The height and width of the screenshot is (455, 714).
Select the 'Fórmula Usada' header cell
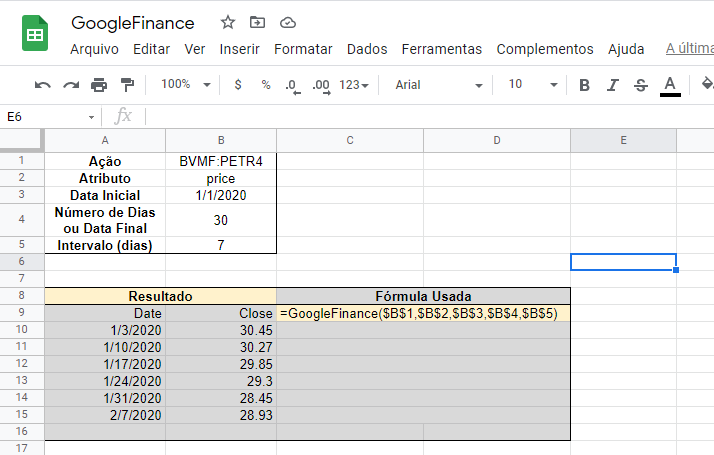click(423, 296)
